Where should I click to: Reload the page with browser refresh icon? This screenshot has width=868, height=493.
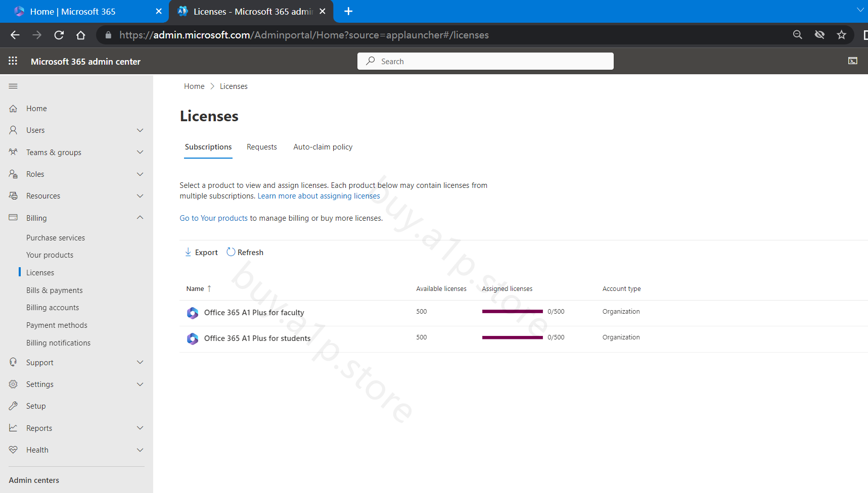pos(59,35)
